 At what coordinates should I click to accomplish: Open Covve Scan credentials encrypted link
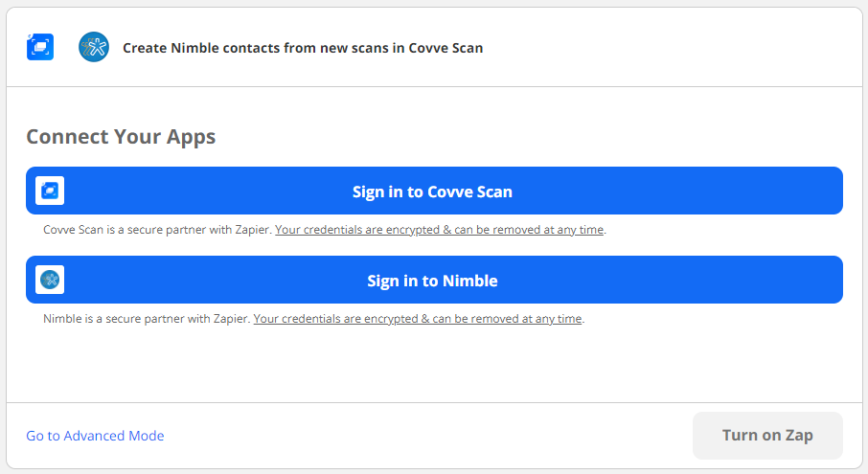[x=440, y=230]
